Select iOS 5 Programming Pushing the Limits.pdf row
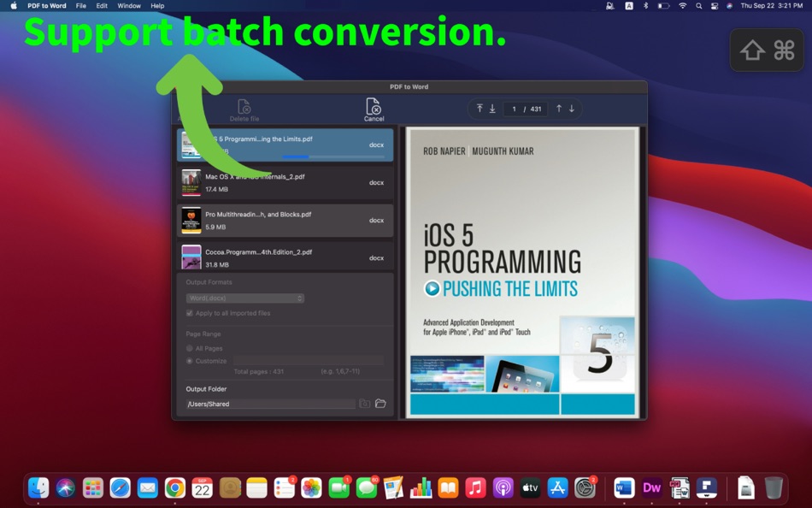The width and height of the screenshot is (812, 508). click(x=285, y=145)
